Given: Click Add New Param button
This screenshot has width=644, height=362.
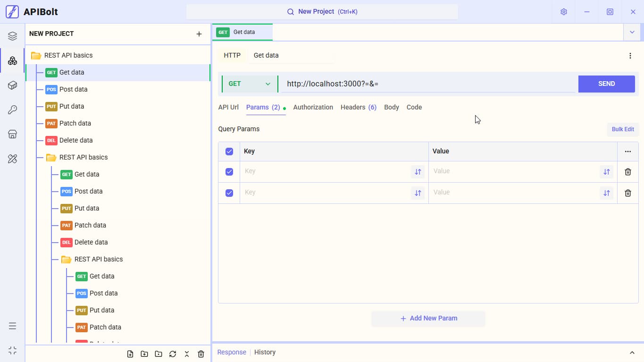Looking at the screenshot, I should [x=428, y=319].
